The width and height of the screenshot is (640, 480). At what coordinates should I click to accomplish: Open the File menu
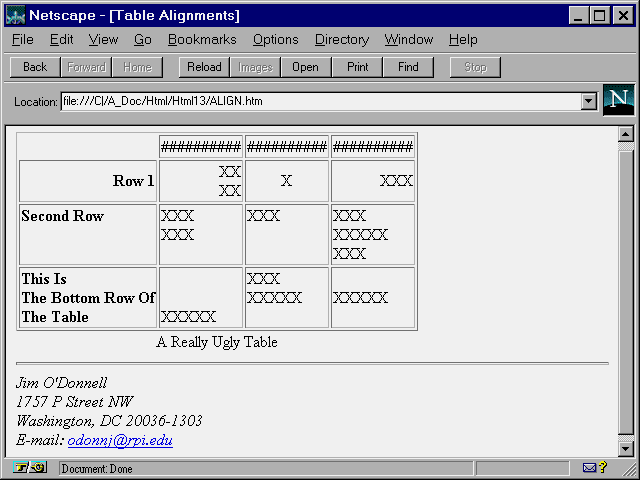coord(22,40)
